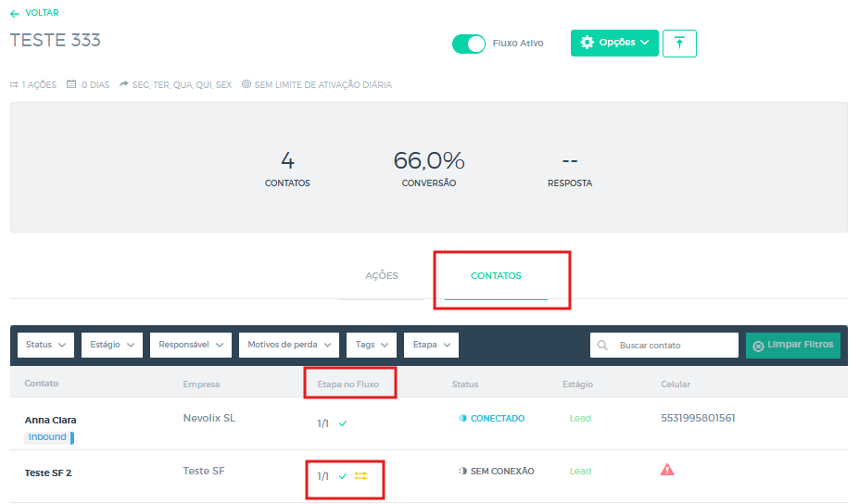Click the yellow flow arrows icon on Teste SF 2
The image size is (859, 504).
point(361,475)
